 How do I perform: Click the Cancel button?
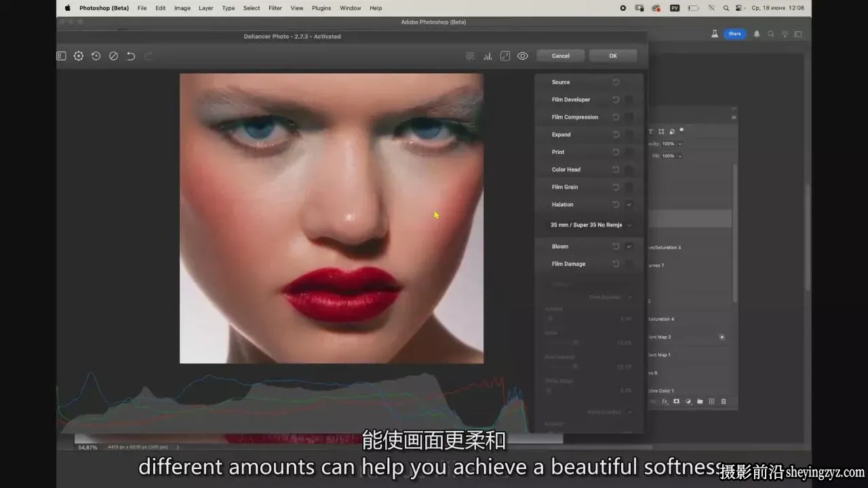[561, 56]
